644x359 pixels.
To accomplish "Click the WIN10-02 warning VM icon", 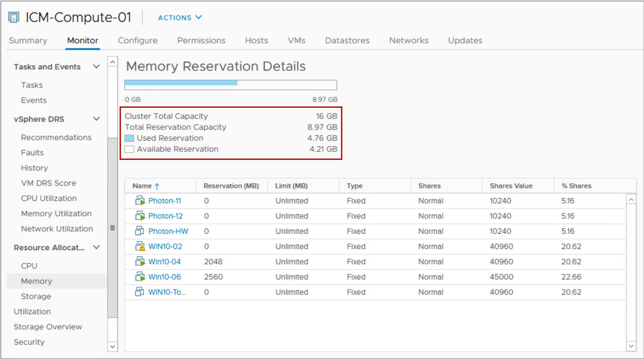I will click(x=140, y=246).
